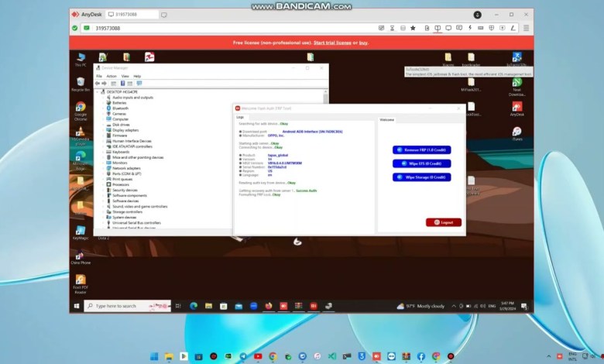Screen dimensions: 604x364
Task: Switch to the Logs tab
Action: click(240, 117)
